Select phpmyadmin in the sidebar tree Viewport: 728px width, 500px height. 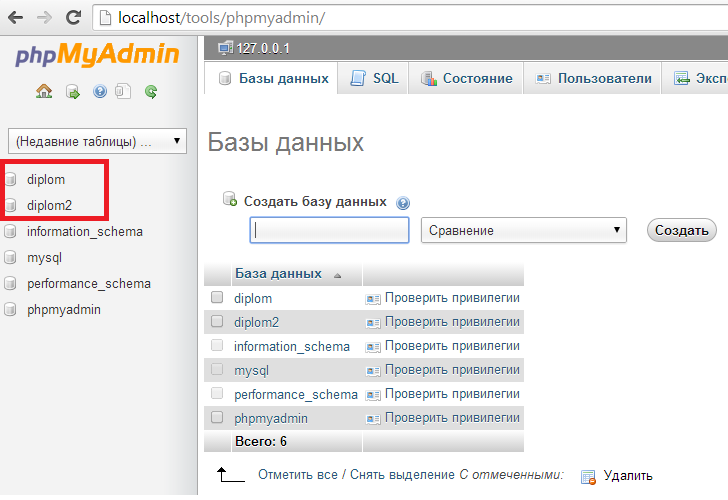[x=64, y=310]
